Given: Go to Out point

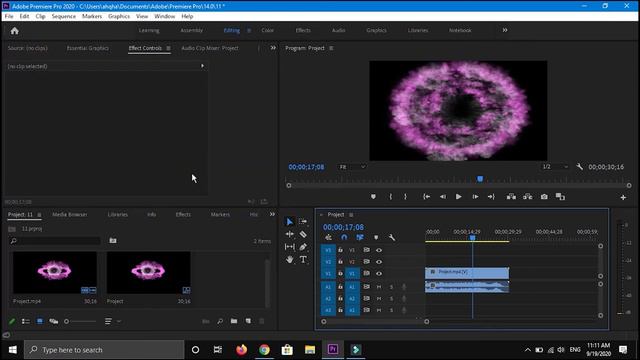Looking at the screenshot, I should (491, 197).
